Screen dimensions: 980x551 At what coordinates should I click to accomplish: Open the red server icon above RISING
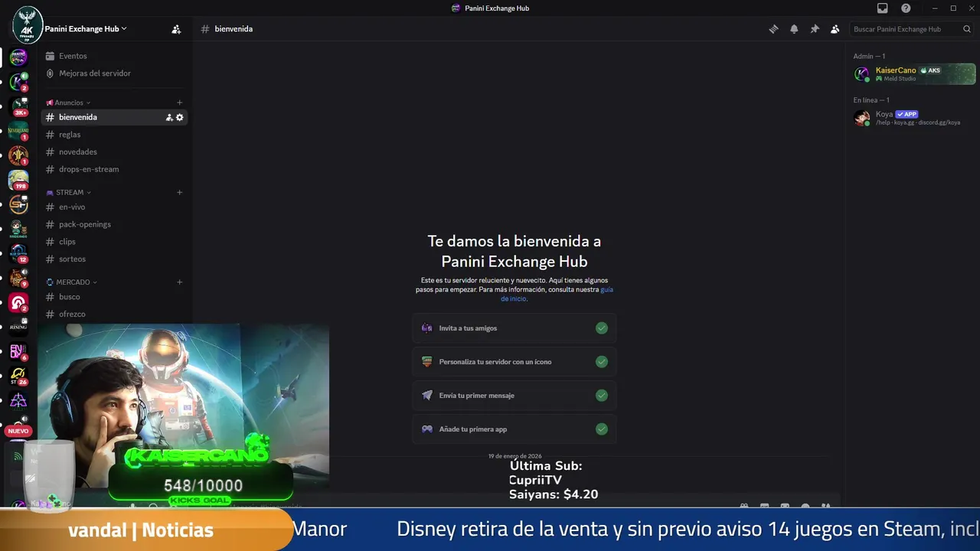tap(18, 302)
